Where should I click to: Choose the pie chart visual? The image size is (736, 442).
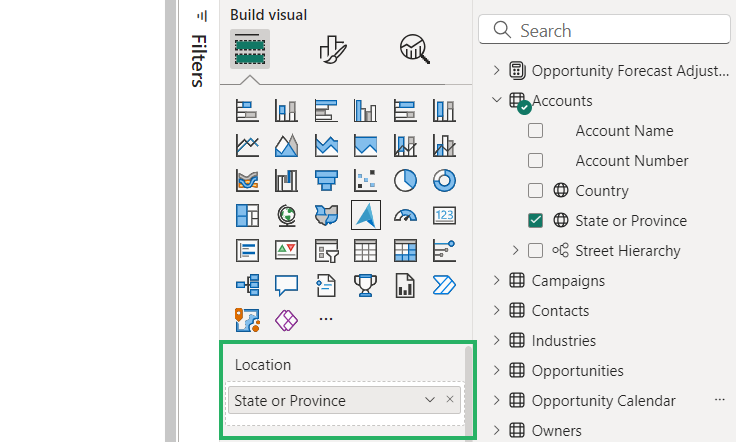[x=405, y=180]
